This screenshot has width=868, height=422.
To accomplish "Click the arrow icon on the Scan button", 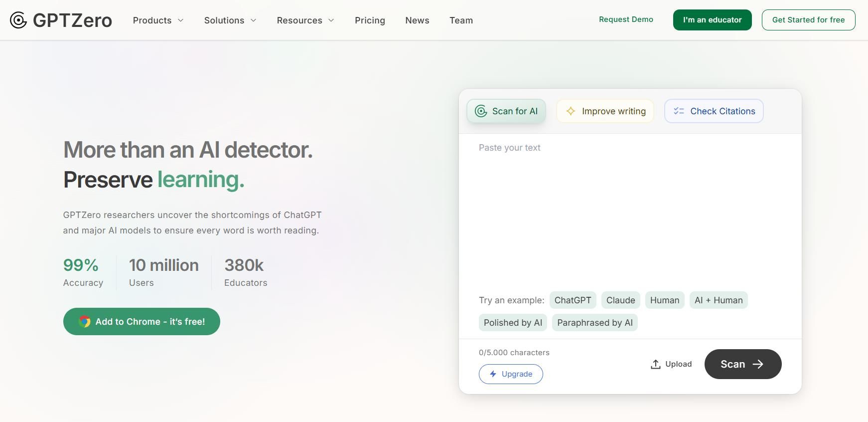I will click(758, 364).
